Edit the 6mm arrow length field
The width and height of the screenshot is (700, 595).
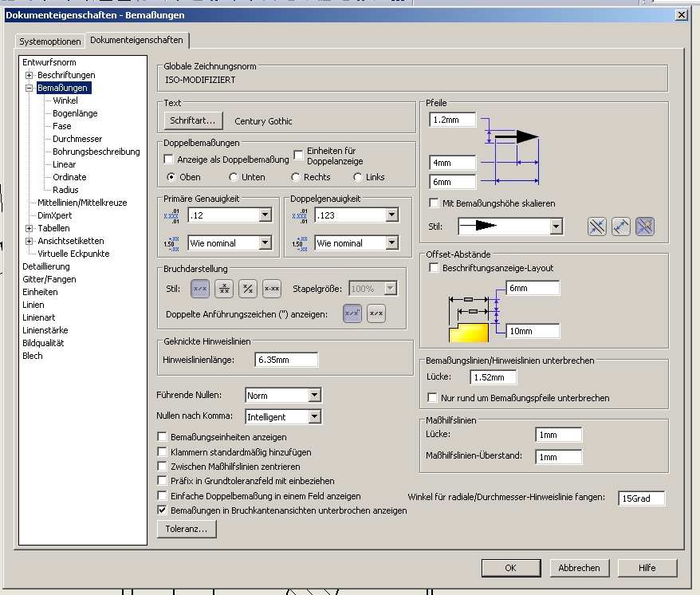tap(453, 182)
